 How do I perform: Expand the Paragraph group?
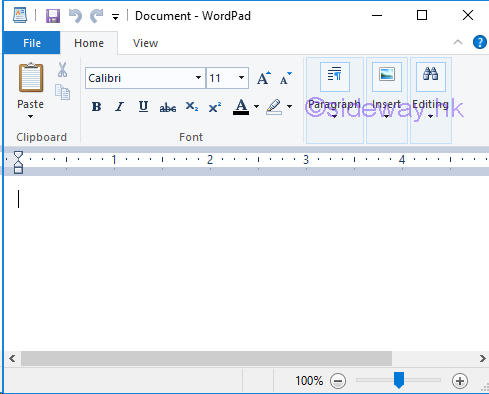point(335,100)
